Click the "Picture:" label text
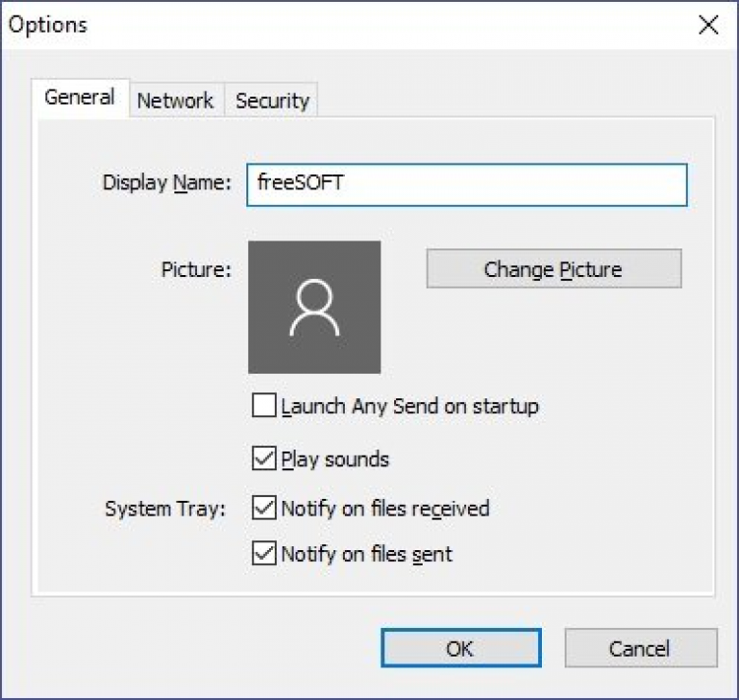Screen dimensions: 739x700 (196, 269)
